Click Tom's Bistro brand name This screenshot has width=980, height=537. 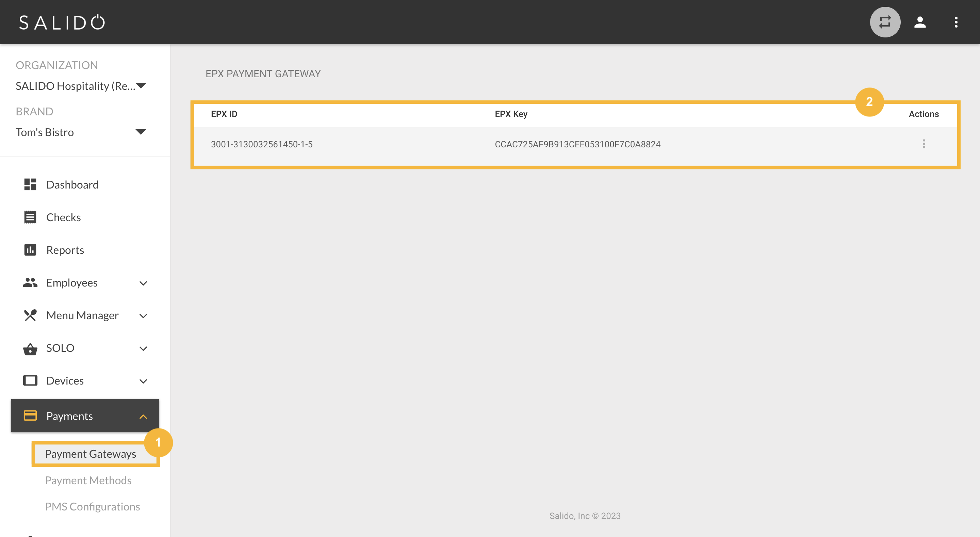[45, 132]
